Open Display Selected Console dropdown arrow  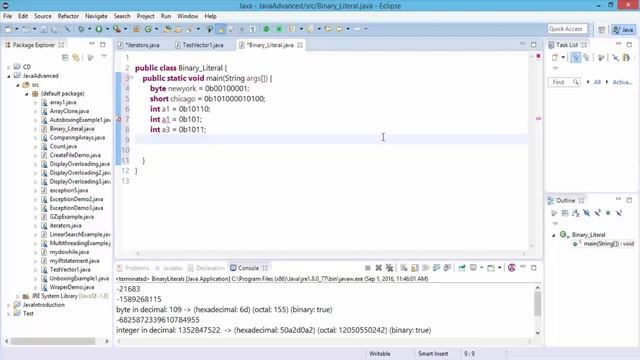482,268
